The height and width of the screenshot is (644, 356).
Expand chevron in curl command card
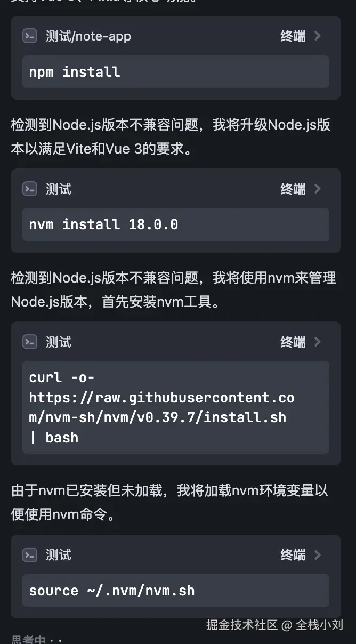coord(318,342)
